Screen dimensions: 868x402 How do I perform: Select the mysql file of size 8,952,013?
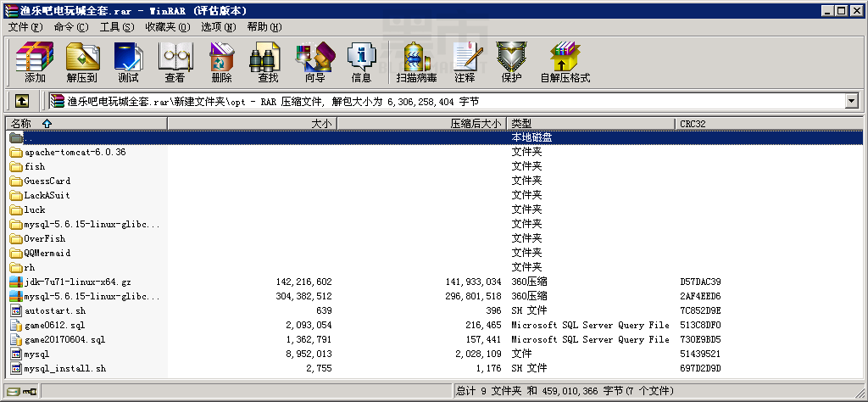pyautogui.click(x=435, y=354)
